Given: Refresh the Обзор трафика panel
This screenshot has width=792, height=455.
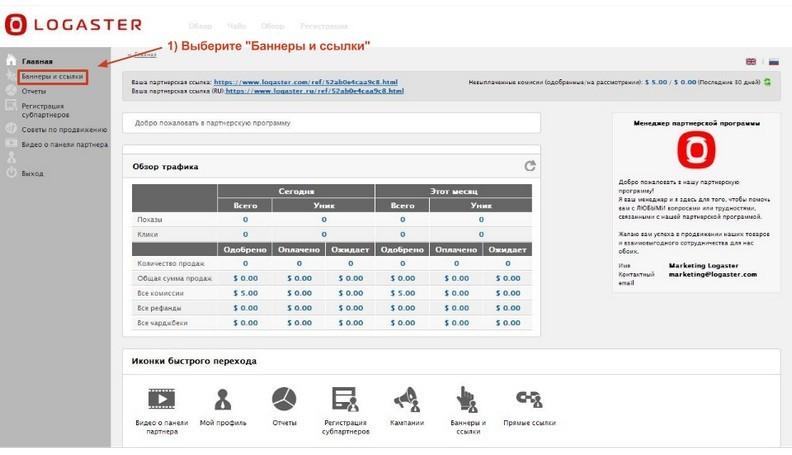Looking at the screenshot, I should [529, 166].
